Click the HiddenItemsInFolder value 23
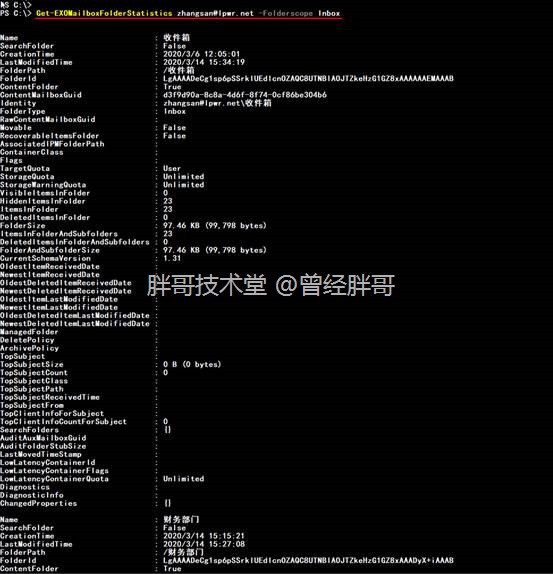This screenshot has width=553, height=574. pyautogui.click(x=168, y=201)
